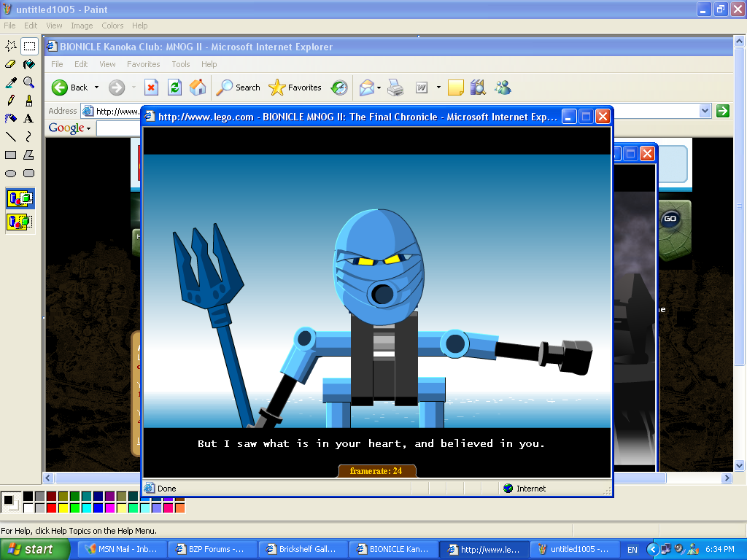Pick the Fill With Color bucket tool
This screenshot has width=747, height=560.
click(29, 64)
